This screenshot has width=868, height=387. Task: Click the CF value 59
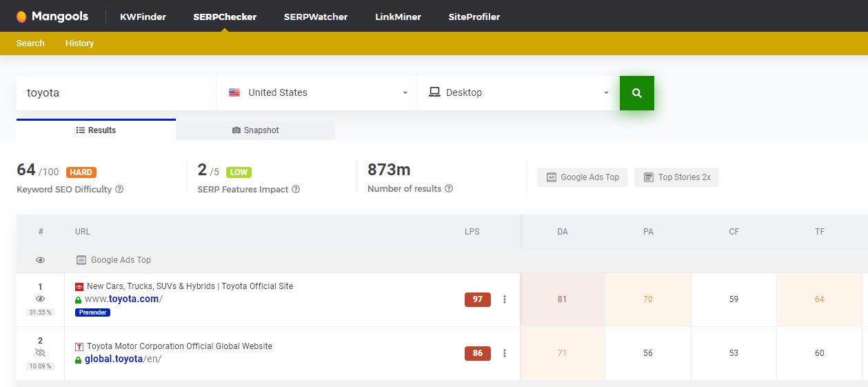(x=734, y=299)
